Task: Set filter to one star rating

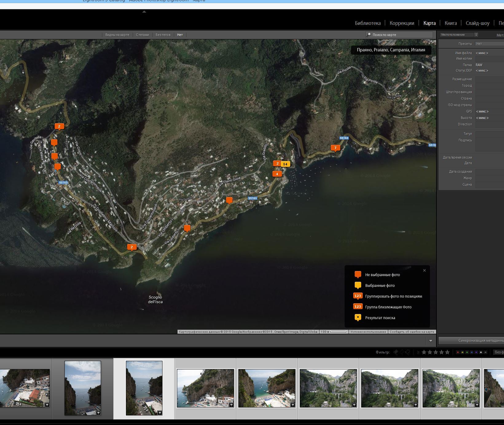Action: [x=424, y=352]
